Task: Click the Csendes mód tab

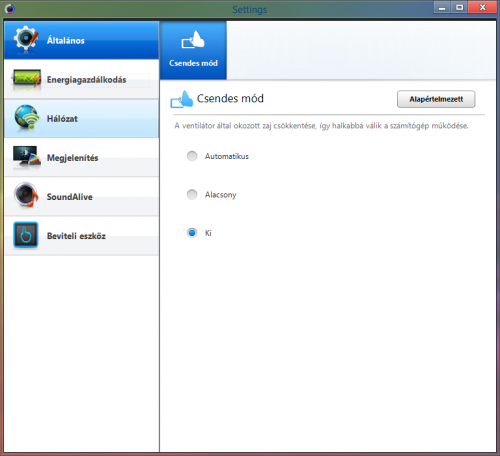Action: pos(193,50)
